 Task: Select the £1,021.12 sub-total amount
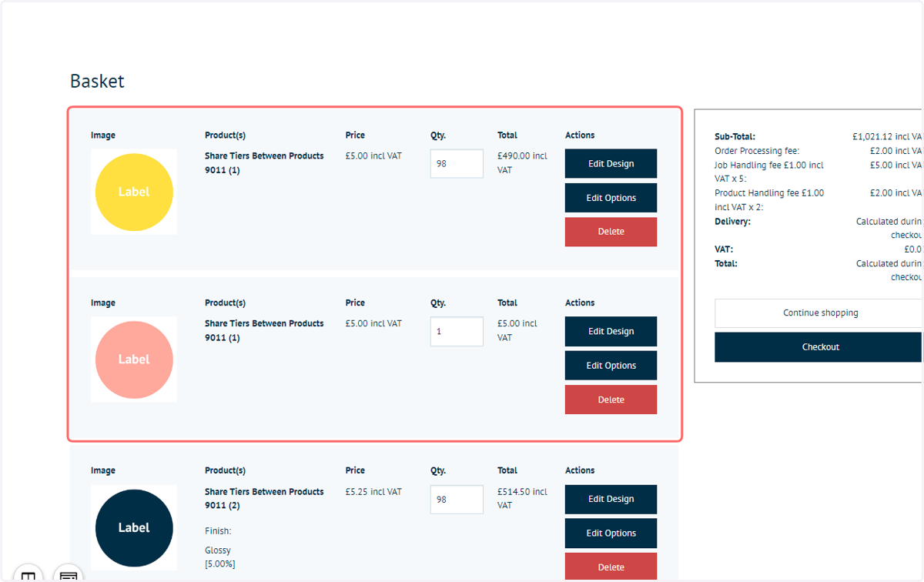tap(888, 137)
